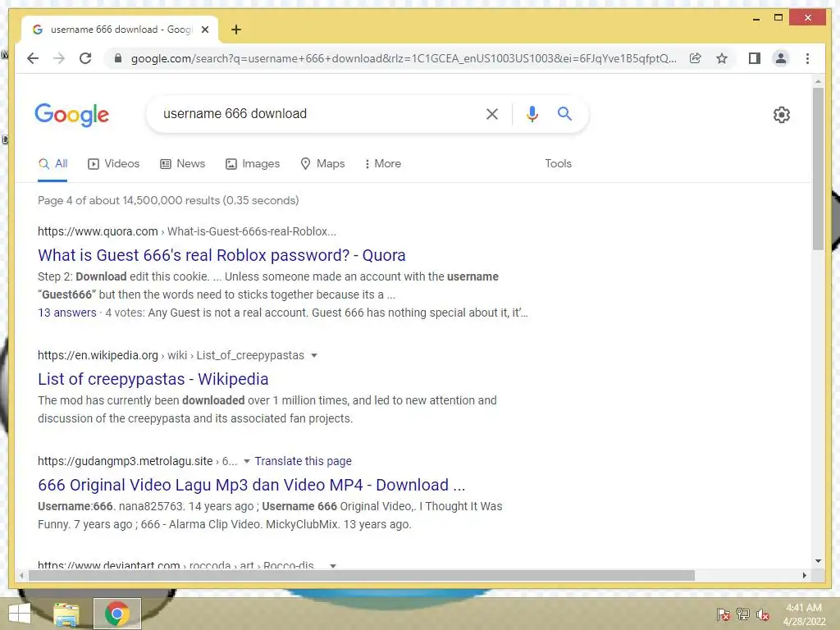Submit search with the magnifier icon
This screenshot has width=840, height=630.
[x=564, y=113]
